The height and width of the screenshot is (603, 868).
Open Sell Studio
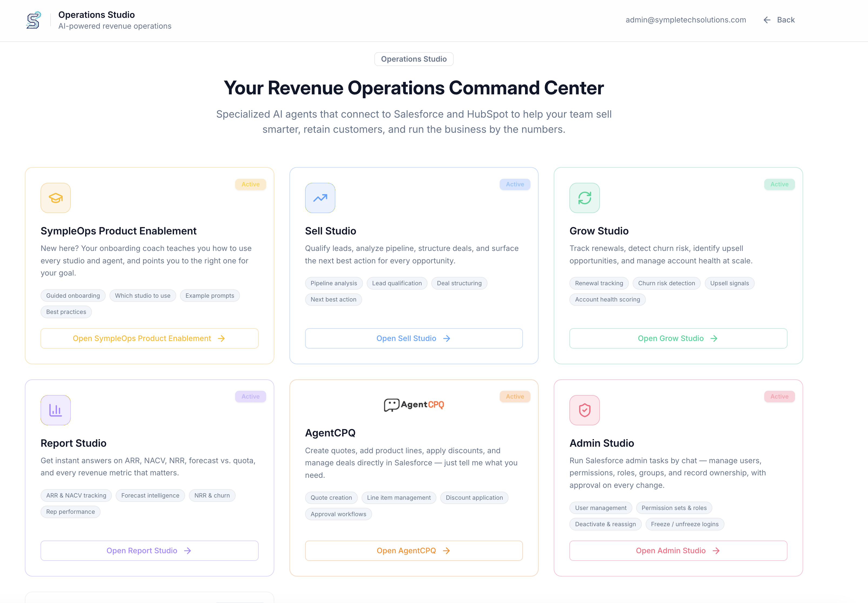[414, 339]
